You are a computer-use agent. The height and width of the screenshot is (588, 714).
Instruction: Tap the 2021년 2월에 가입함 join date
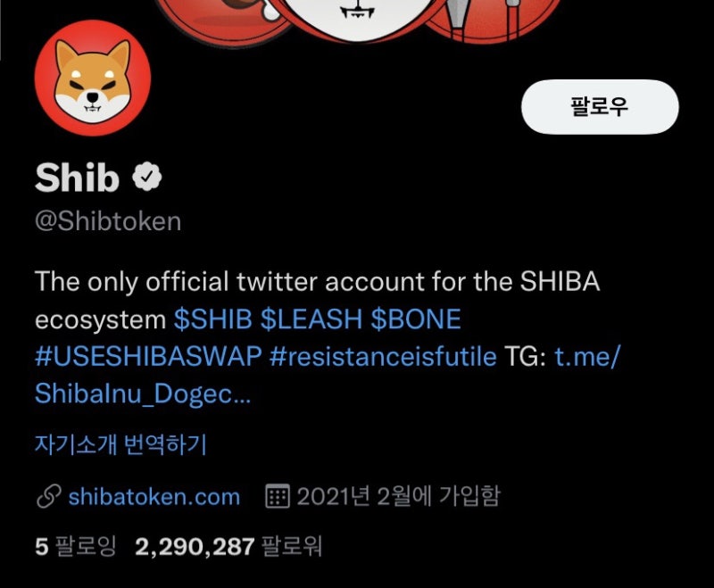click(x=398, y=496)
